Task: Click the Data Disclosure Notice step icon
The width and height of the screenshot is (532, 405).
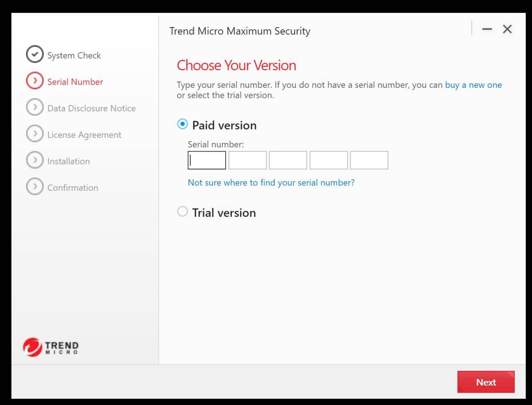Action: coord(35,107)
